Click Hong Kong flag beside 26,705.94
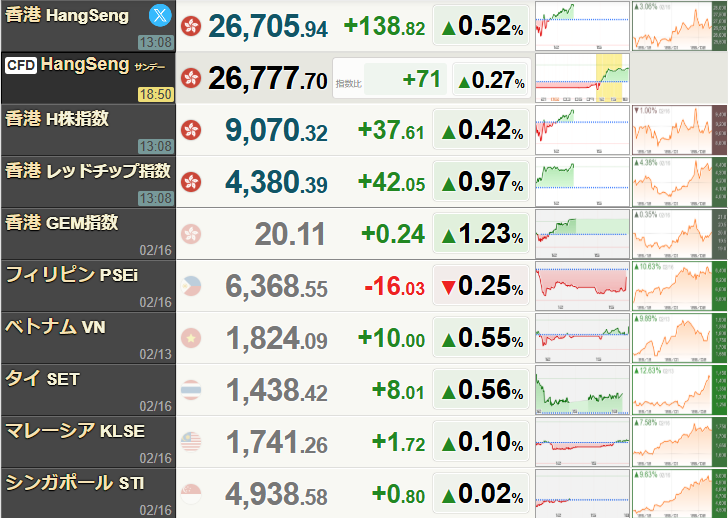The width and height of the screenshot is (728, 518). click(x=191, y=26)
